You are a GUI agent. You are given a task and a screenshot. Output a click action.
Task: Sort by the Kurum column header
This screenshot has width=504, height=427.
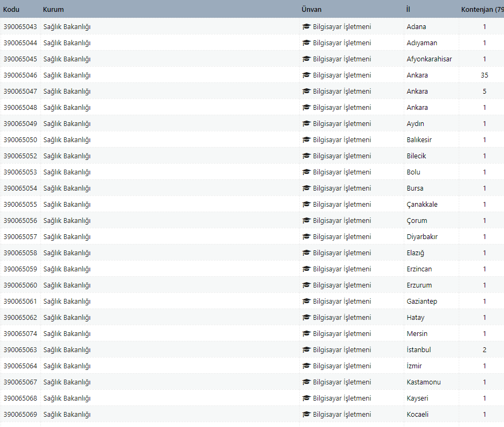pyautogui.click(x=53, y=9)
